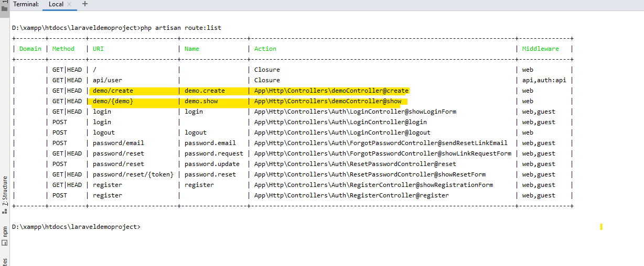Click the ResetPasswordController@showResetForm action
Image resolution: width=644 pixels, height=266 pixels.
point(370,174)
